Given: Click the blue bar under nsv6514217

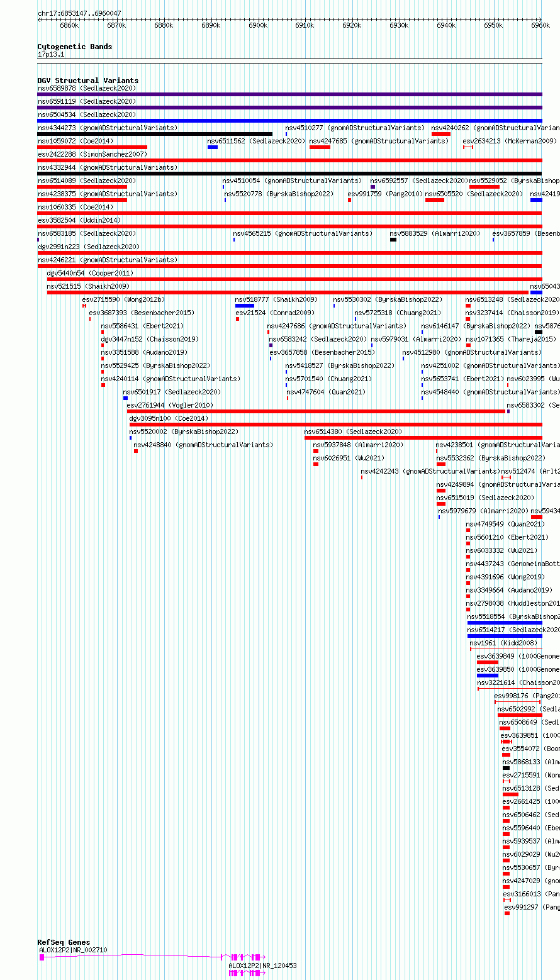Looking at the screenshot, I should pyautogui.click(x=505, y=636).
